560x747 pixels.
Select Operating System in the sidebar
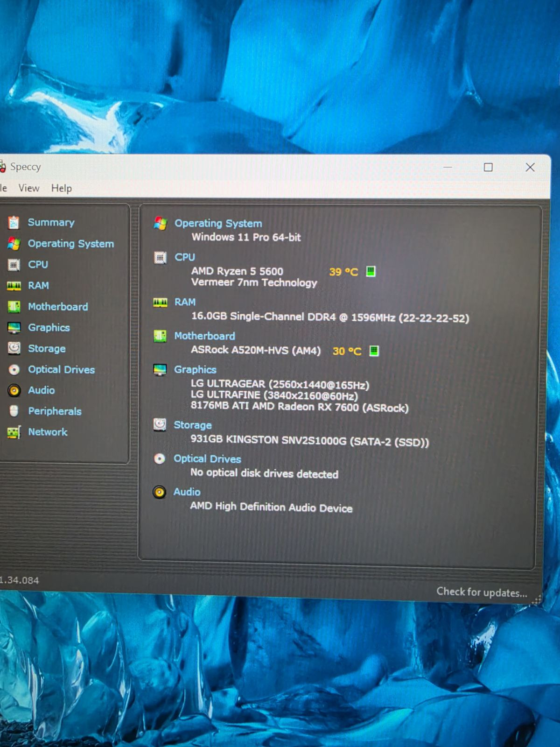click(x=71, y=244)
